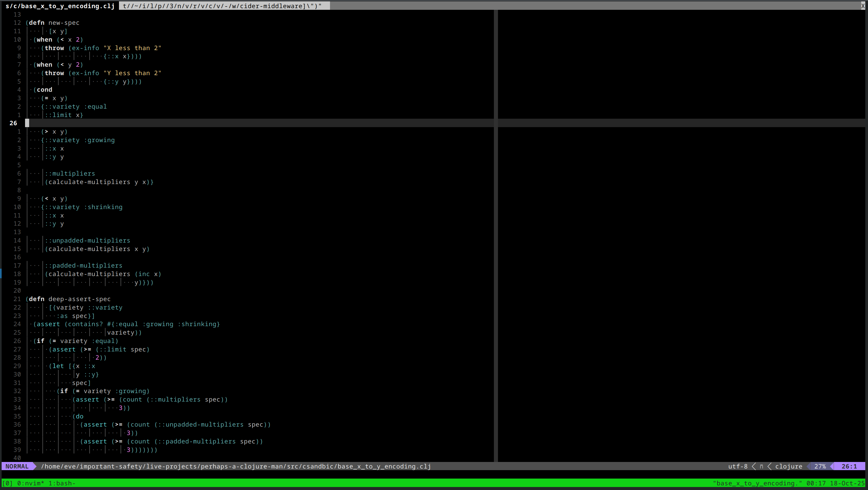Viewport: 868px width, 490px height.
Task: Switch to the cider-middleware terminal tab
Action: point(222,6)
